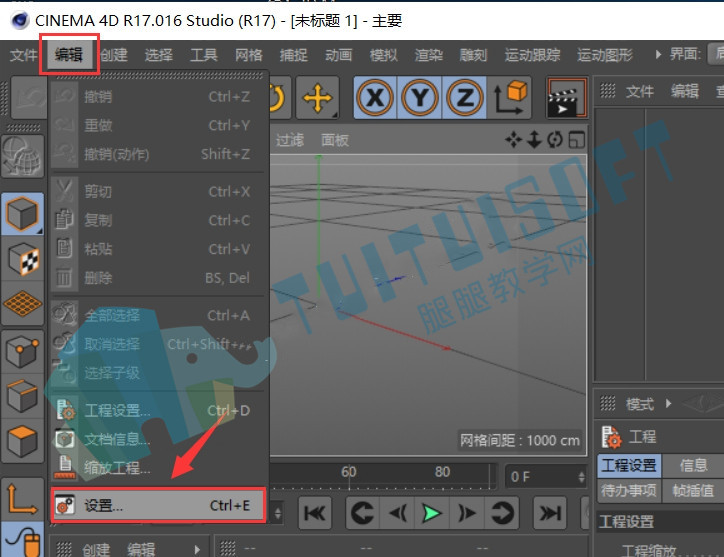Click the globe grid icon on the left palette
The image size is (724, 557).
click(x=22, y=156)
